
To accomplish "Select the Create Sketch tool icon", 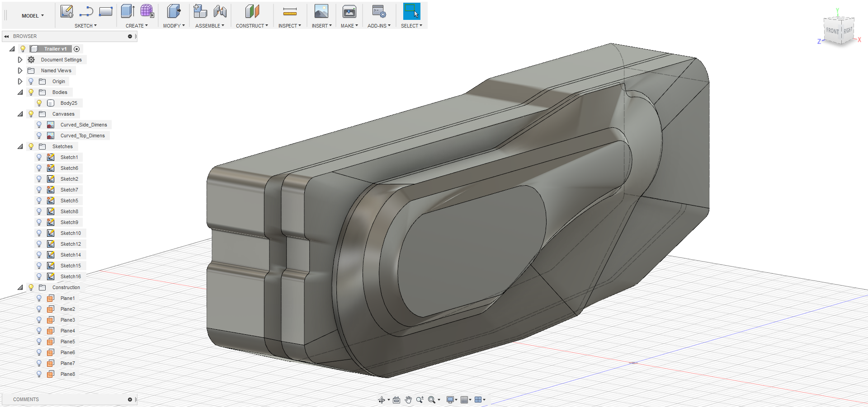I will (x=66, y=11).
